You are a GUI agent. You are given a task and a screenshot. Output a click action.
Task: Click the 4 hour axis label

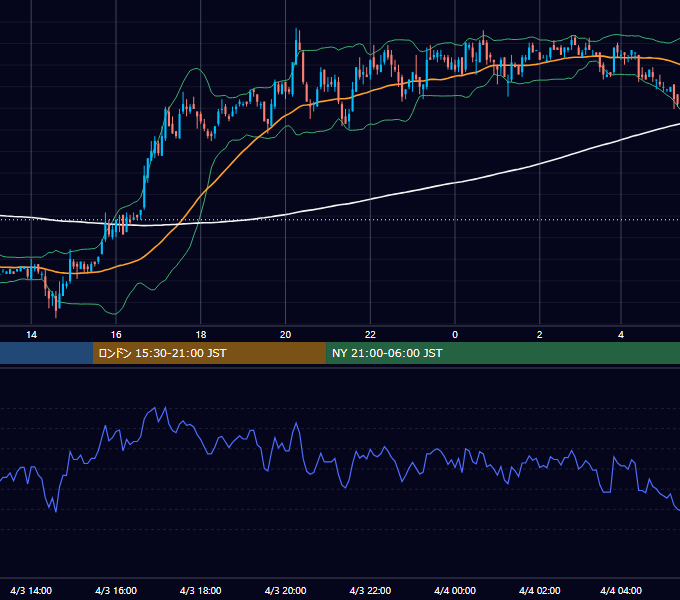click(x=621, y=335)
